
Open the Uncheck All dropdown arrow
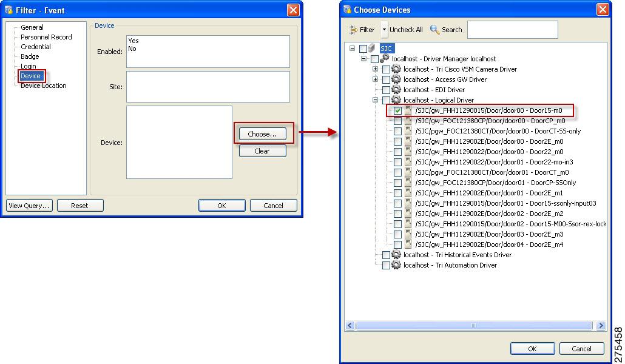click(384, 30)
